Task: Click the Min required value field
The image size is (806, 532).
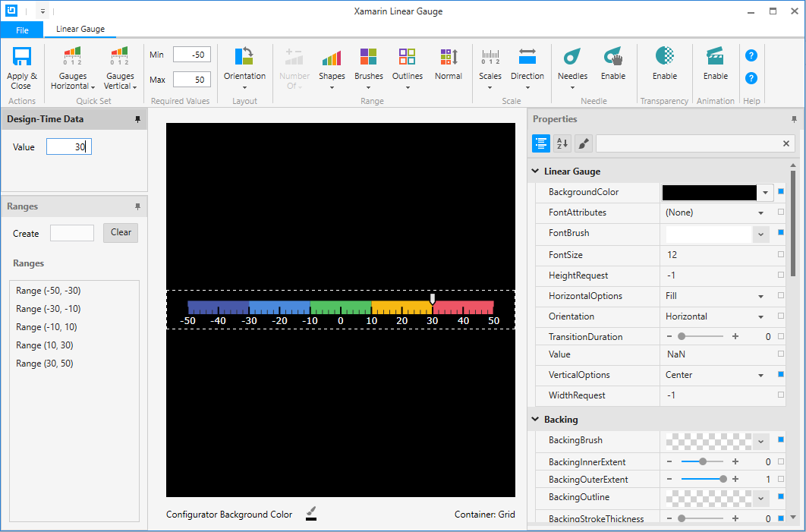Action: click(x=192, y=55)
